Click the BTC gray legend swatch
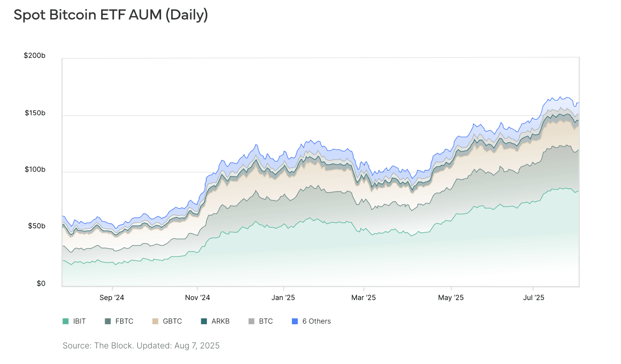 pyautogui.click(x=252, y=321)
